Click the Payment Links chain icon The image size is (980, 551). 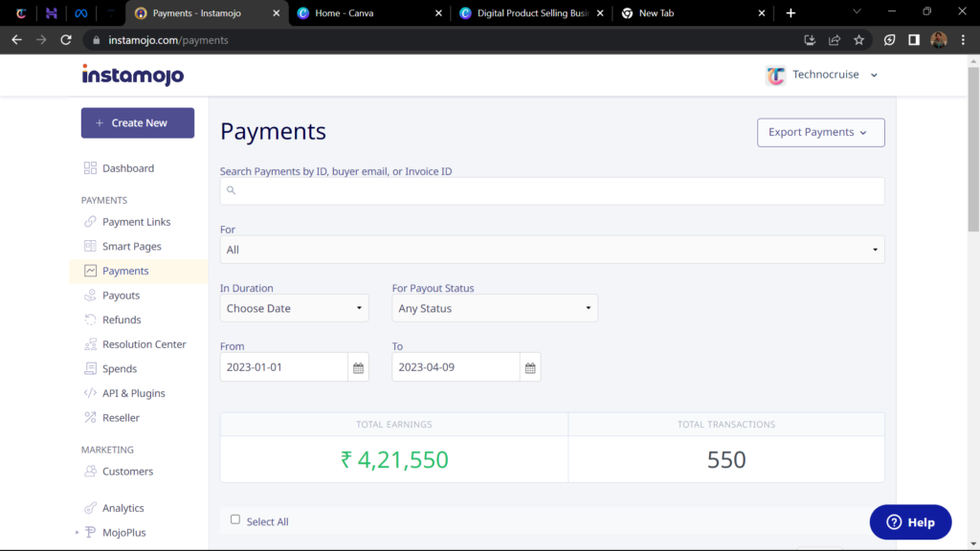tap(90, 222)
